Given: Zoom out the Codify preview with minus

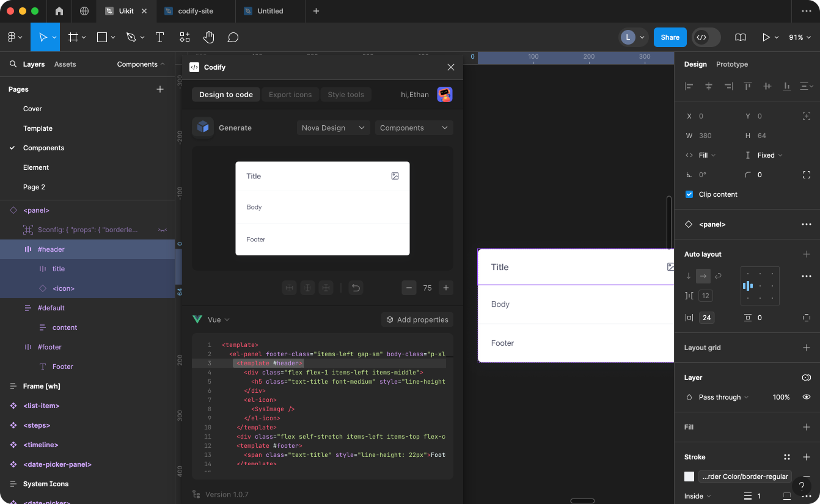Looking at the screenshot, I should pyautogui.click(x=409, y=288).
